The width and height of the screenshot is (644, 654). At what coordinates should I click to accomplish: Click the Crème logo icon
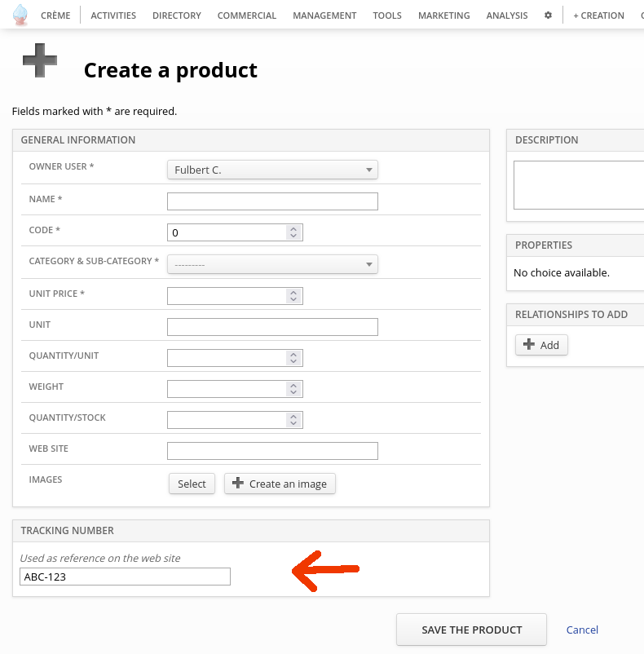20,15
